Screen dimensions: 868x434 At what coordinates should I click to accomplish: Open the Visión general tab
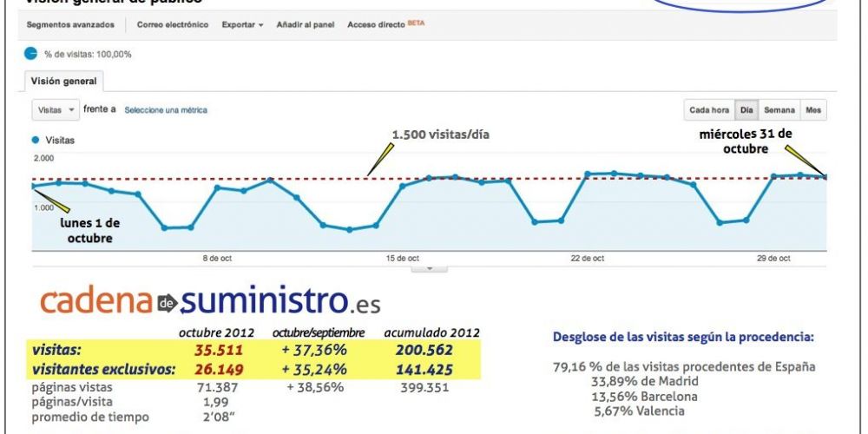click(66, 82)
